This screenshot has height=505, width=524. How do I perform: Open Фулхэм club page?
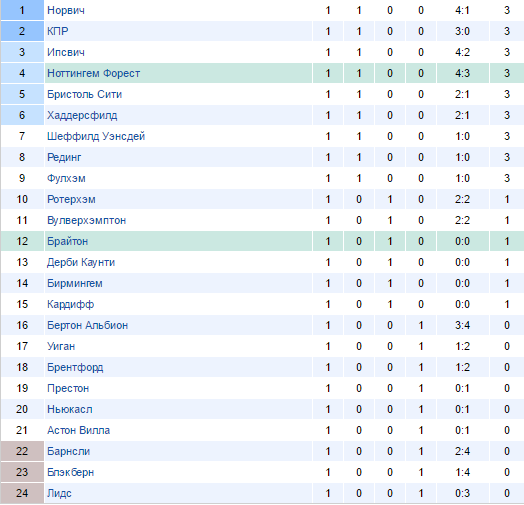(66, 178)
